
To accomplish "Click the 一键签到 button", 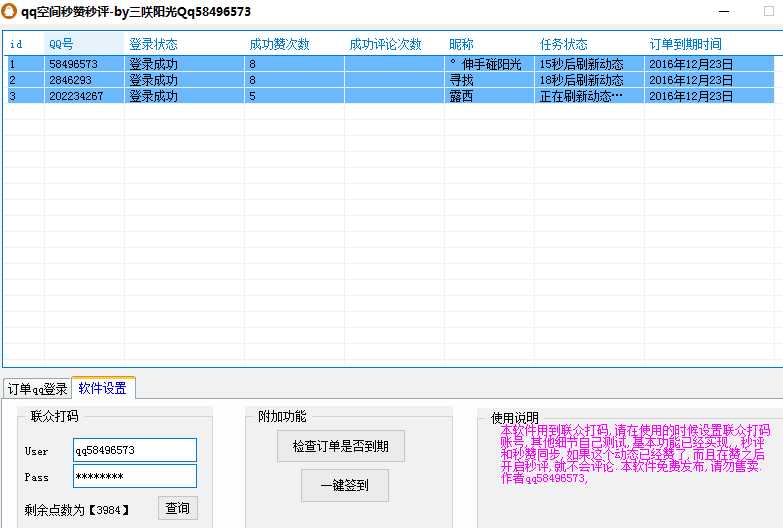I will coord(345,485).
